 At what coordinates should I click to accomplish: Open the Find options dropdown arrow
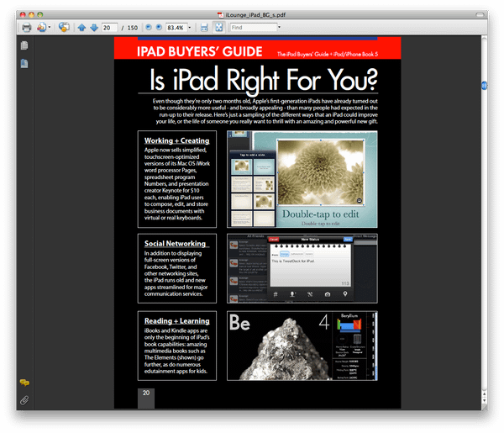tap(279, 28)
